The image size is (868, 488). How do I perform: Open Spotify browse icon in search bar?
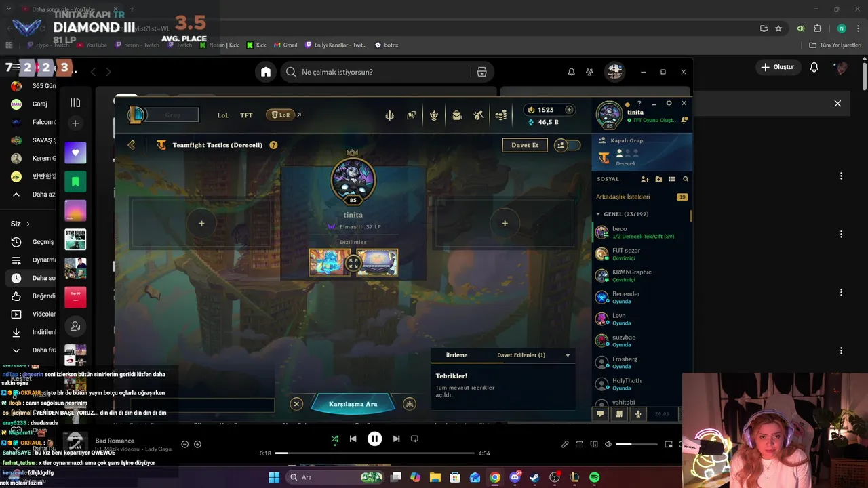point(481,72)
